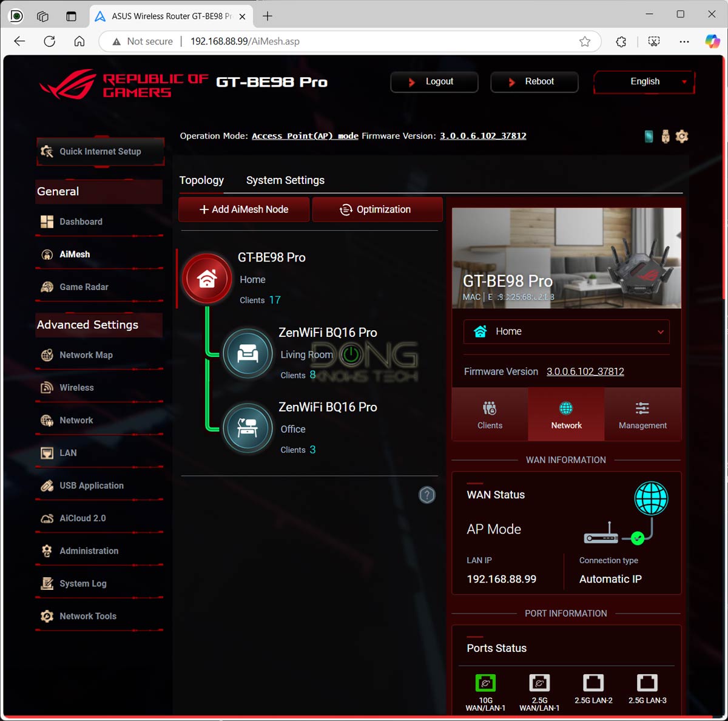Image resolution: width=728 pixels, height=721 pixels.
Task: Click the GT-BE98 Pro device photo
Action: [x=567, y=258]
